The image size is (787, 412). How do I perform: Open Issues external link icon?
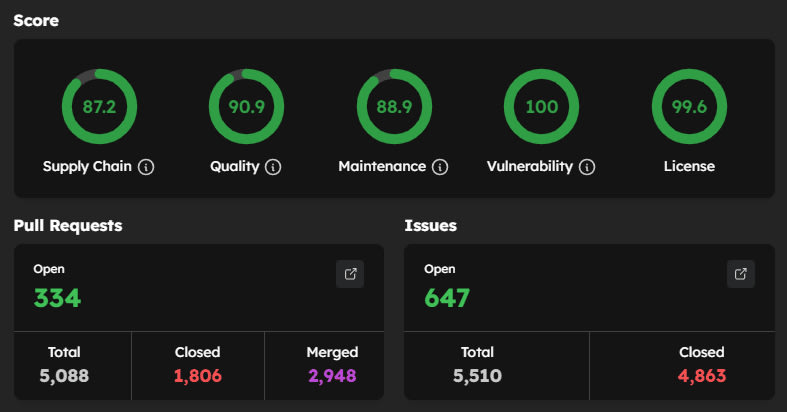[x=740, y=274]
